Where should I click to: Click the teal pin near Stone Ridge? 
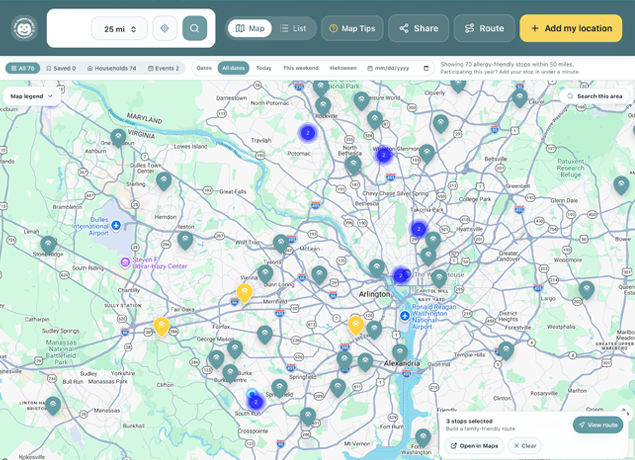pyautogui.click(x=48, y=245)
